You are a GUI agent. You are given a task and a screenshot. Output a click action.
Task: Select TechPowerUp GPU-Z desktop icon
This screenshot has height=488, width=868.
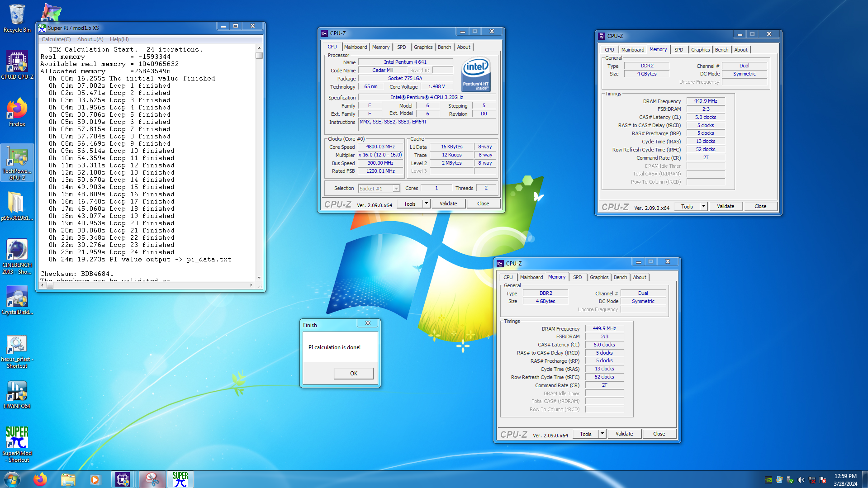tap(17, 162)
